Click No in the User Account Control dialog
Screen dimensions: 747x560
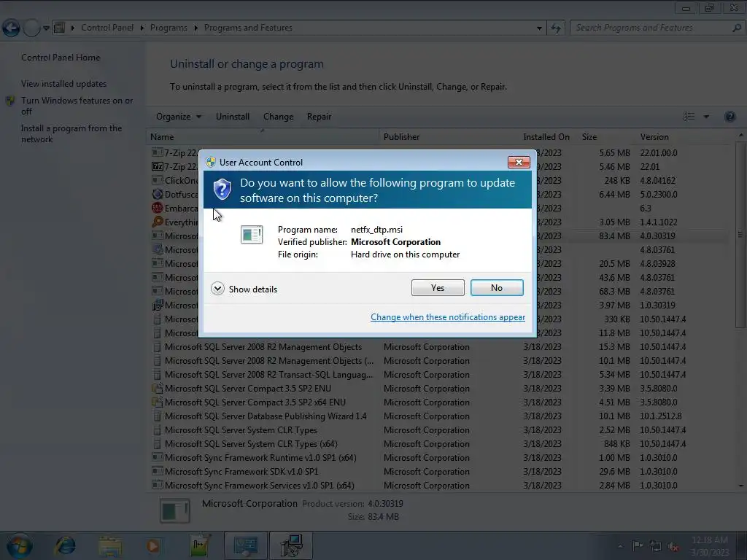pos(496,287)
